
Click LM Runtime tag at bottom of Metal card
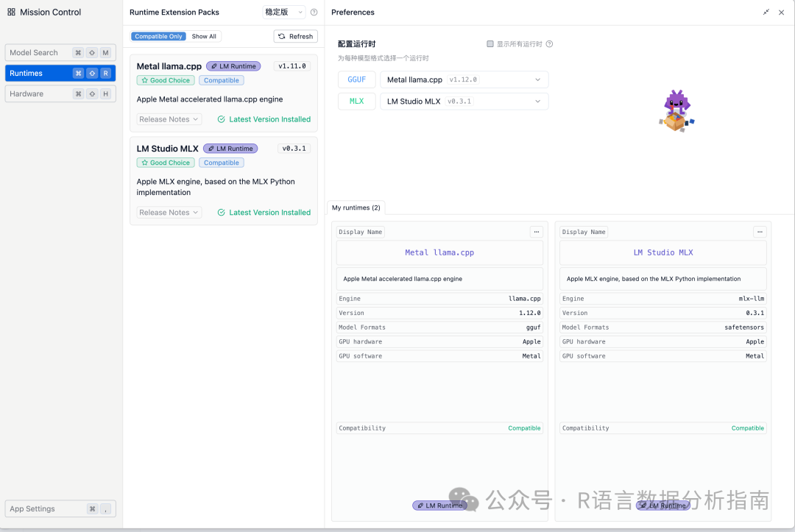pyautogui.click(x=439, y=506)
